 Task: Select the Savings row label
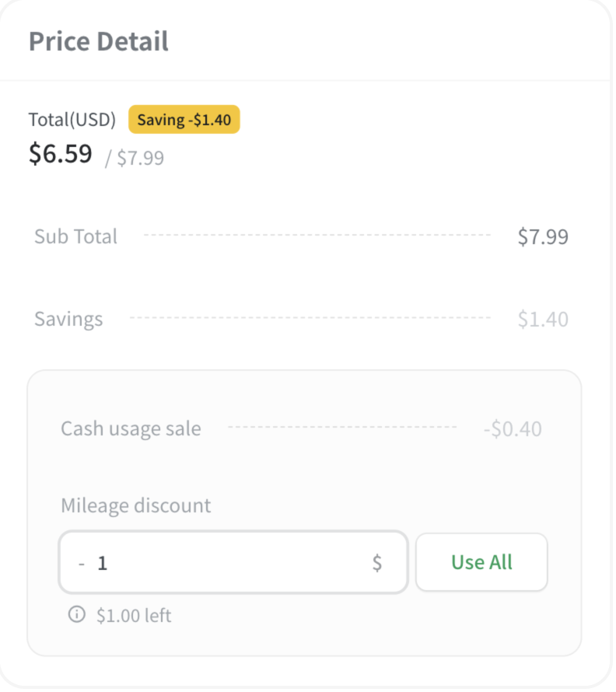tap(69, 320)
